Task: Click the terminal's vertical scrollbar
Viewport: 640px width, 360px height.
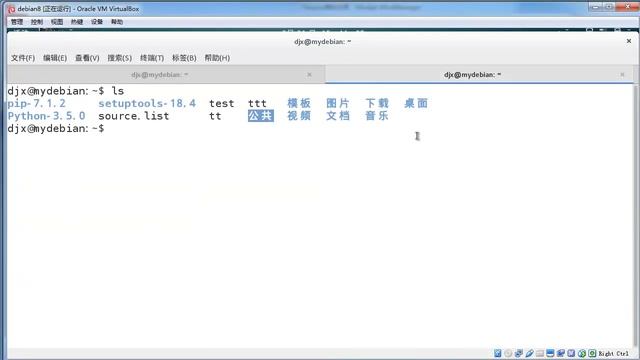Action: tap(636, 216)
